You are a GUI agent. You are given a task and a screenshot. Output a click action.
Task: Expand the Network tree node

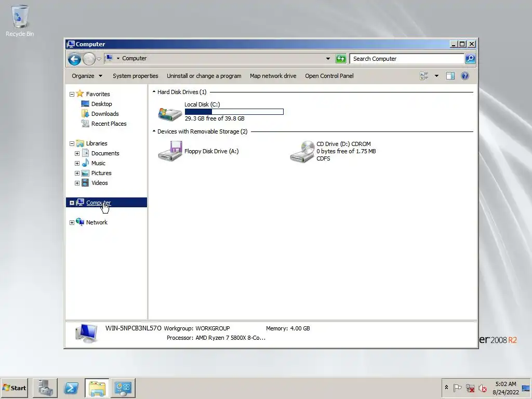tap(72, 222)
